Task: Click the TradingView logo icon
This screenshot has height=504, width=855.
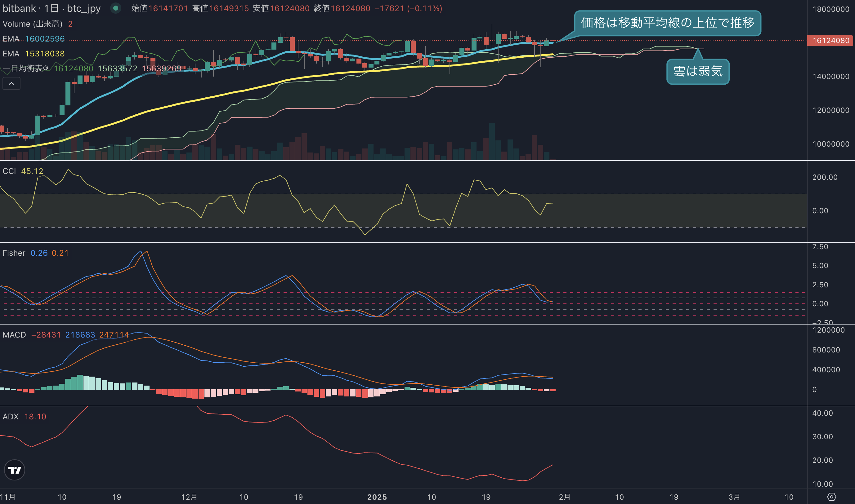Action: click(14, 470)
